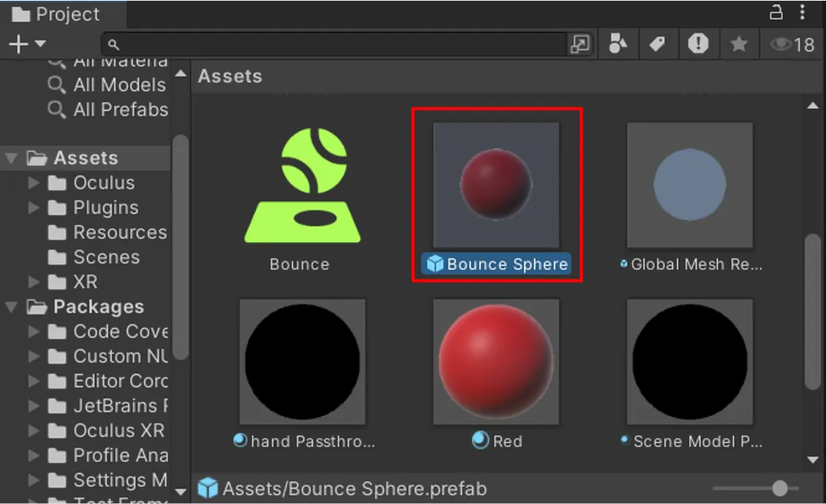Click the All Prefabs saved search
Image resolution: width=826 pixels, height=504 pixels.
[119, 110]
